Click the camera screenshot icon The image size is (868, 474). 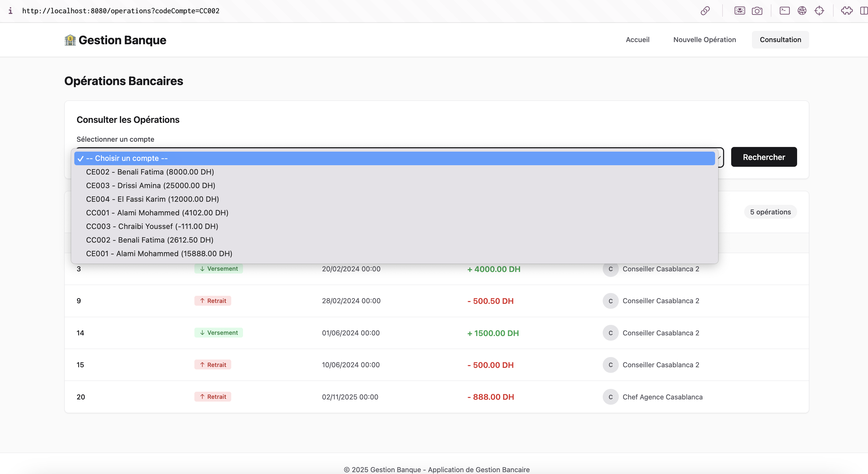click(x=757, y=11)
